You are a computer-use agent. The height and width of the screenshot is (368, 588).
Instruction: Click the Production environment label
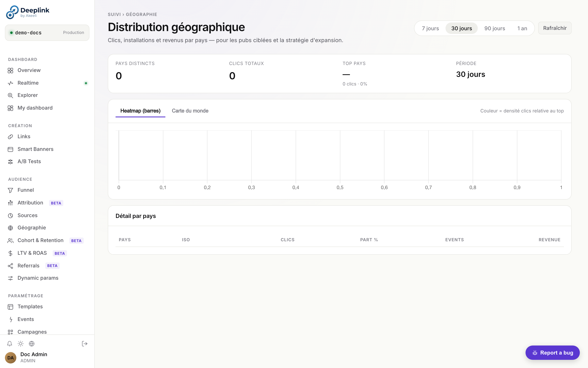tap(73, 33)
